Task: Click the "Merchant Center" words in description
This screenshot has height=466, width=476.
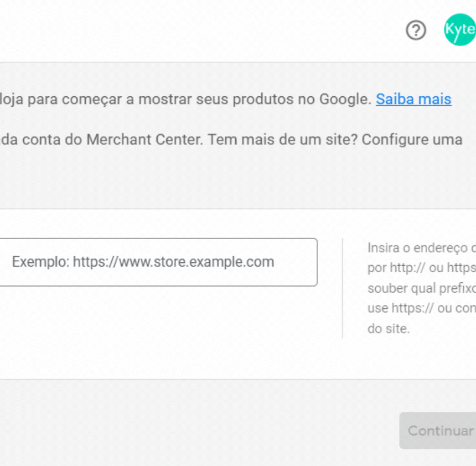Action: [144, 139]
